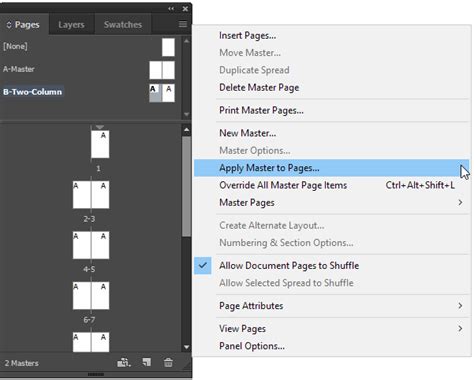Click the [None] master thumbnail
The width and height of the screenshot is (474, 380).
[168, 47]
